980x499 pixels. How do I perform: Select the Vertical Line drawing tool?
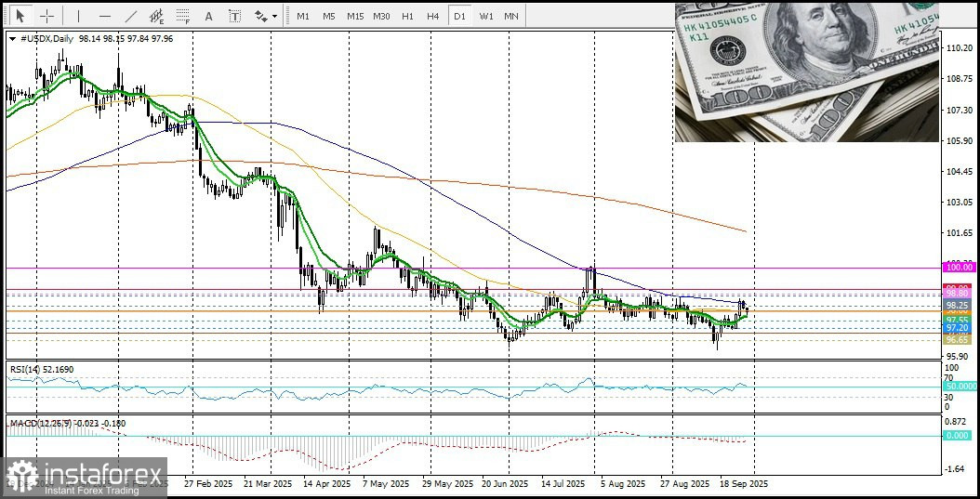(x=79, y=16)
